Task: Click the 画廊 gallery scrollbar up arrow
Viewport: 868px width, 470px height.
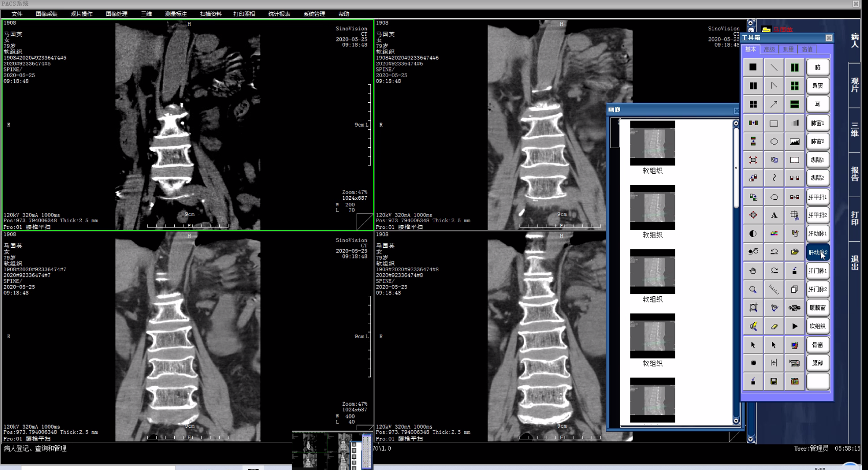Action: coord(736,123)
